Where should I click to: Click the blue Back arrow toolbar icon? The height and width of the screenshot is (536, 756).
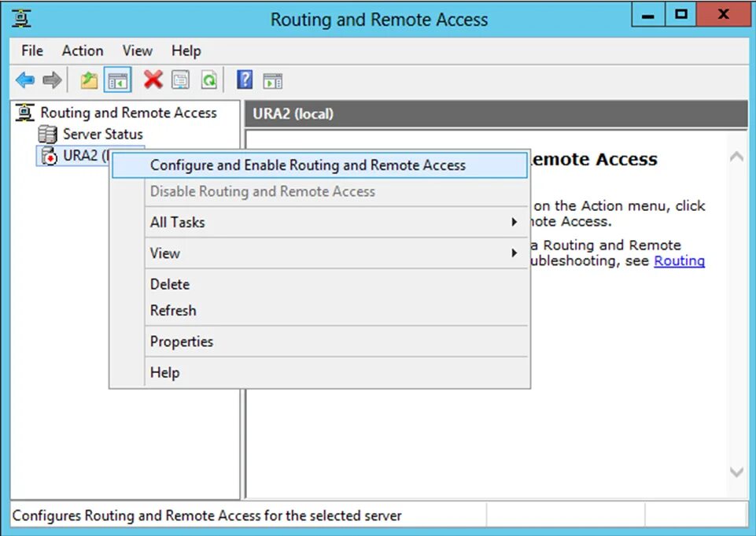point(25,79)
